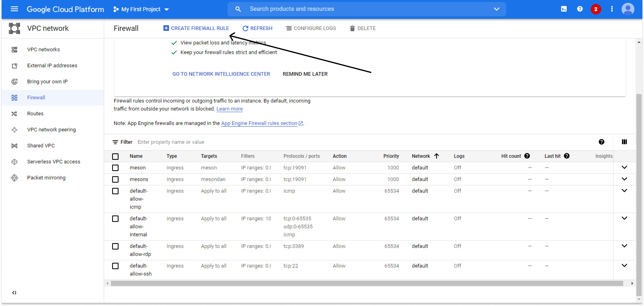This screenshot has height=306, width=644.
Task: Toggle the select-all header checkbox
Action: click(115, 156)
